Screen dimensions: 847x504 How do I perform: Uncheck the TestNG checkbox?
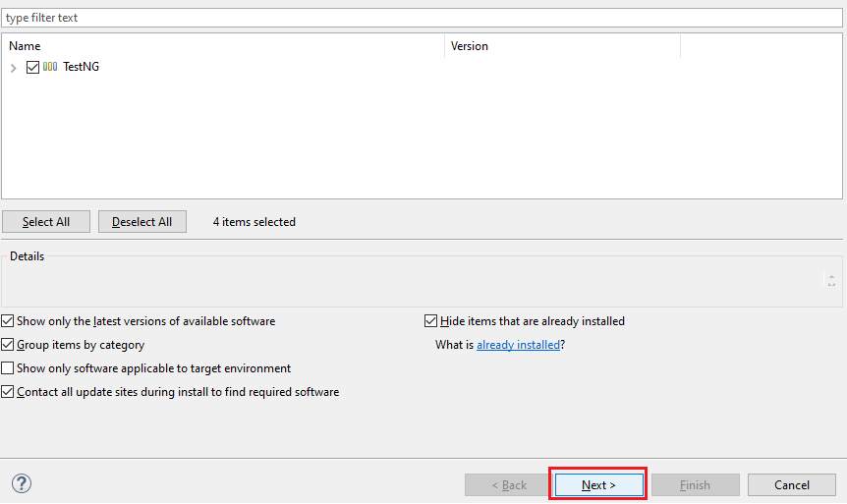point(33,67)
